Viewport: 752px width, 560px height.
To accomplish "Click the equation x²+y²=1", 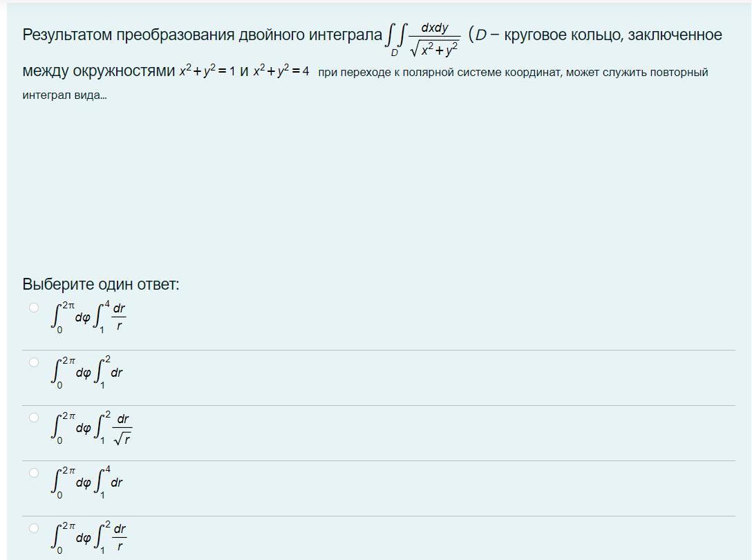I will (x=207, y=72).
